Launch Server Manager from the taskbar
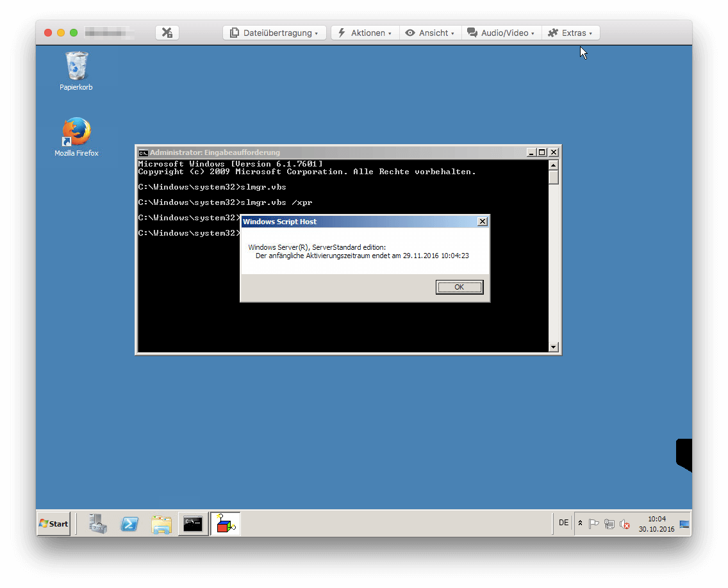This screenshot has height=588, width=728. 97,524
